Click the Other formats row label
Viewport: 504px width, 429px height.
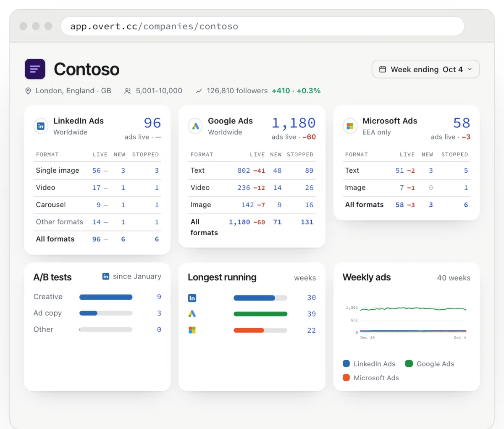tap(60, 222)
